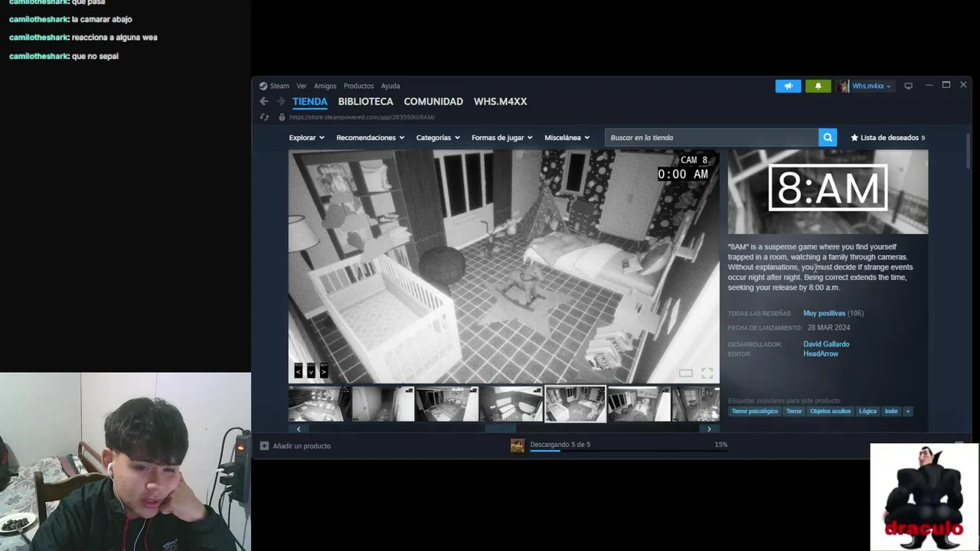The width and height of the screenshot is (980, 551).
Task: Switch to Big Picture mode via monitor icon
Action: point(908,86)
